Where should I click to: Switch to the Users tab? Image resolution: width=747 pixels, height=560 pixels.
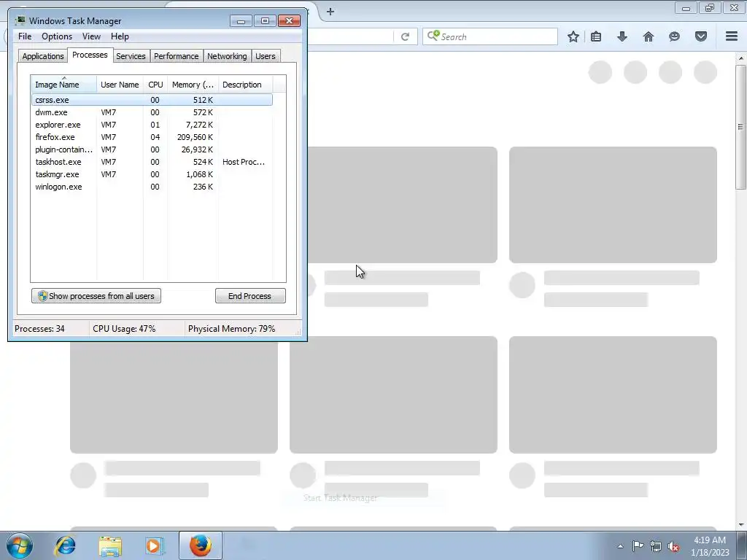(266, 56)
